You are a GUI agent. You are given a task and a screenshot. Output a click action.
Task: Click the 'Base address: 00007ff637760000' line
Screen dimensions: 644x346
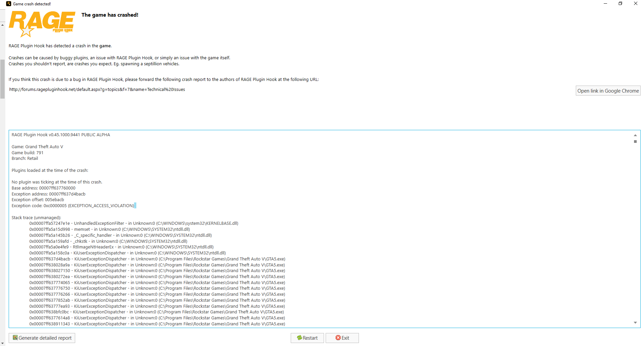(x=44, y=188)
